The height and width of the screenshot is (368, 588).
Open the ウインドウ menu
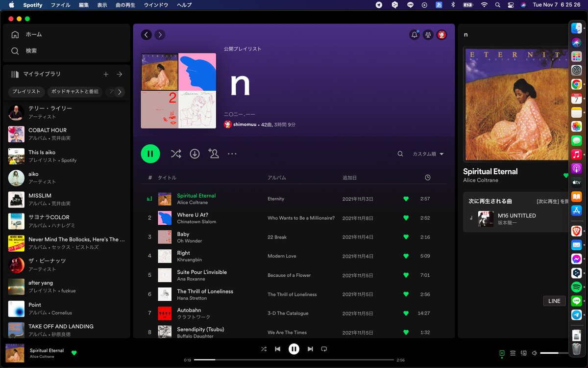(156, 5)
